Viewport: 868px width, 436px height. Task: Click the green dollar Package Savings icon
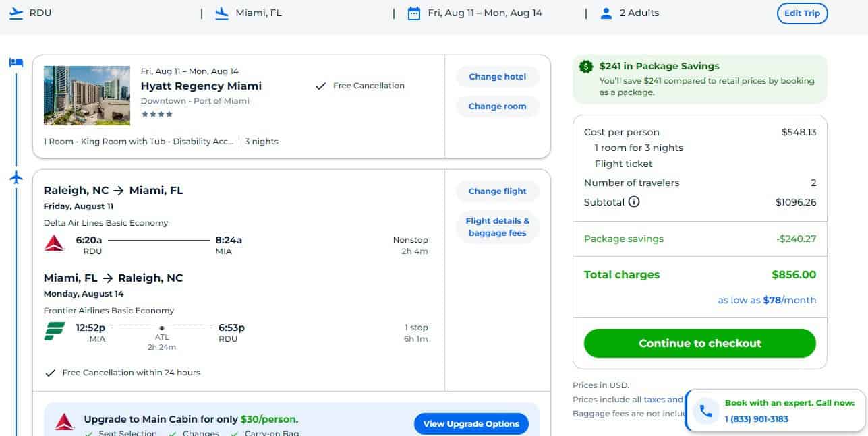[586, 66]
